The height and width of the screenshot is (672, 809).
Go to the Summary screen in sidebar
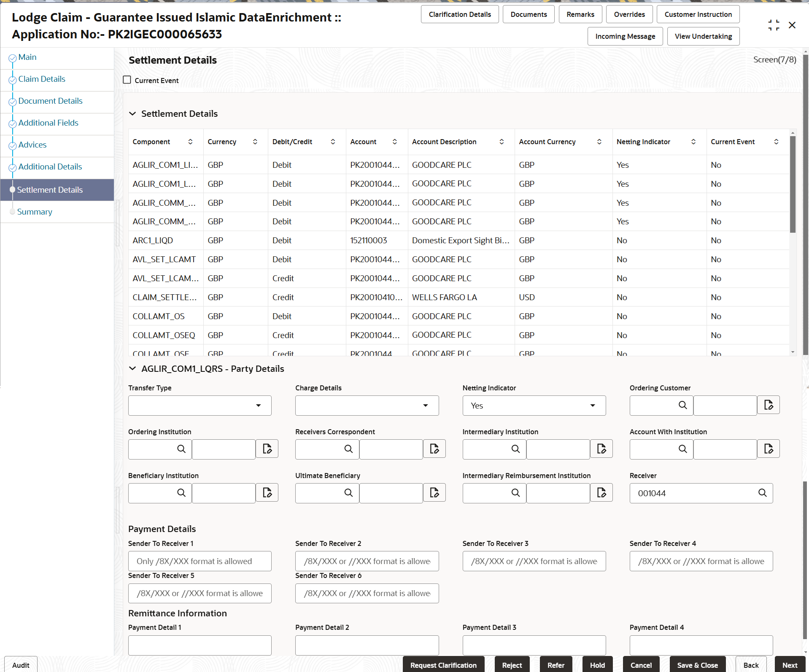click(35, 212)
